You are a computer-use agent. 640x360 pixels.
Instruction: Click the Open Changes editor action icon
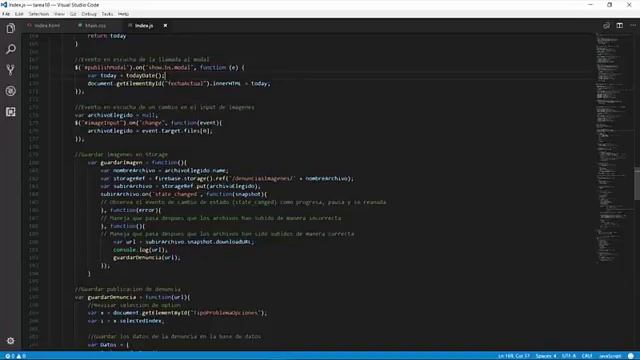pyautogui.click(x=607, y=25)
